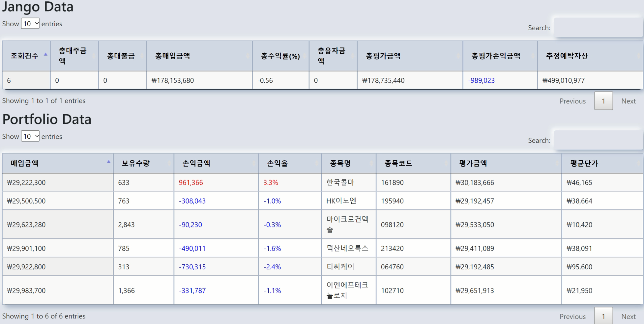Sort portfolio by 매입금액 column

pyautogui.click(x=58, y=163)
